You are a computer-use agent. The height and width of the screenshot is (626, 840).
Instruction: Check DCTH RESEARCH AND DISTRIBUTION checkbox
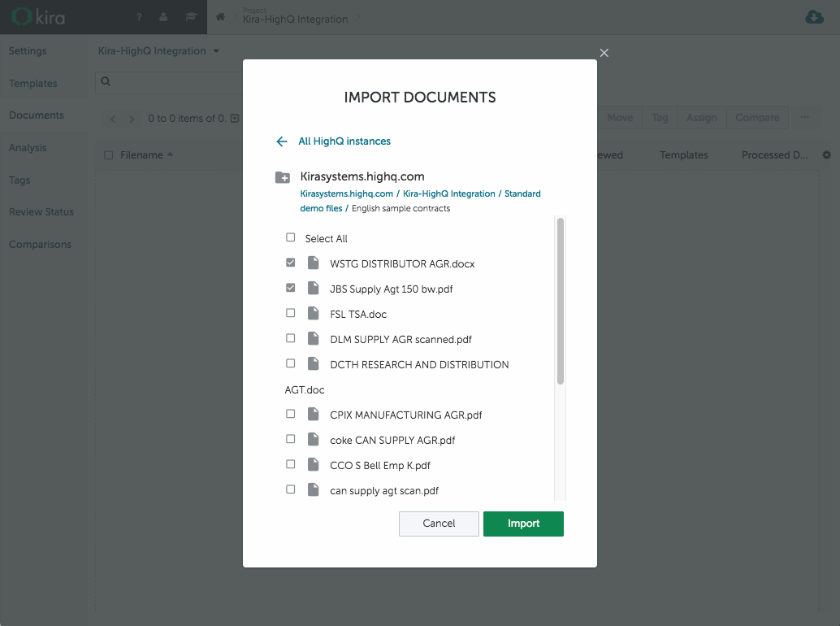click(x=290, y=363)
